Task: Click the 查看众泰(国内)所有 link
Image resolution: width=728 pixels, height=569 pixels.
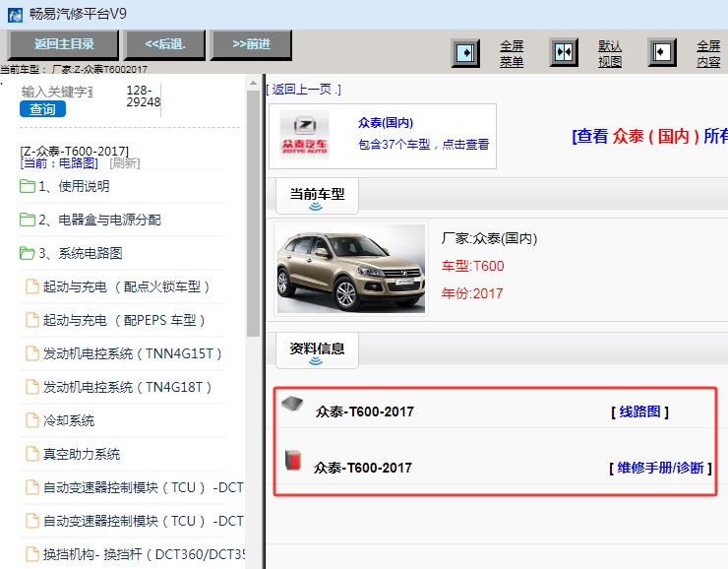Action: click(x=649, y=136)
